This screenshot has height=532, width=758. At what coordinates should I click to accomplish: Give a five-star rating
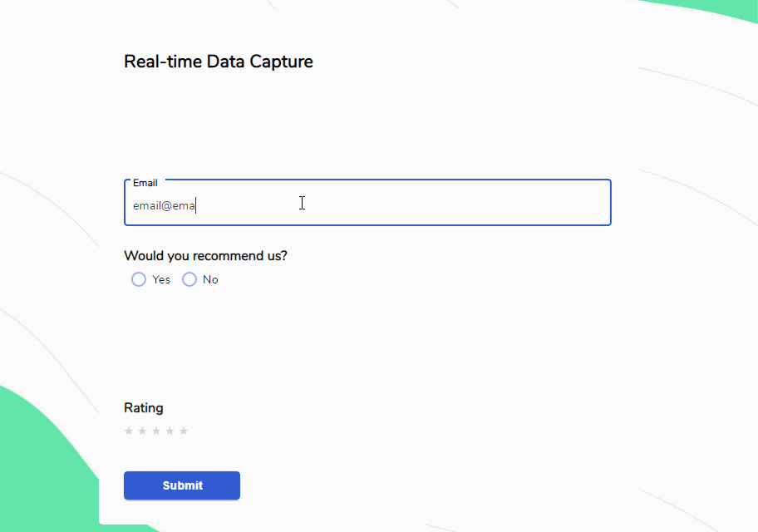(x=184, y=431)
